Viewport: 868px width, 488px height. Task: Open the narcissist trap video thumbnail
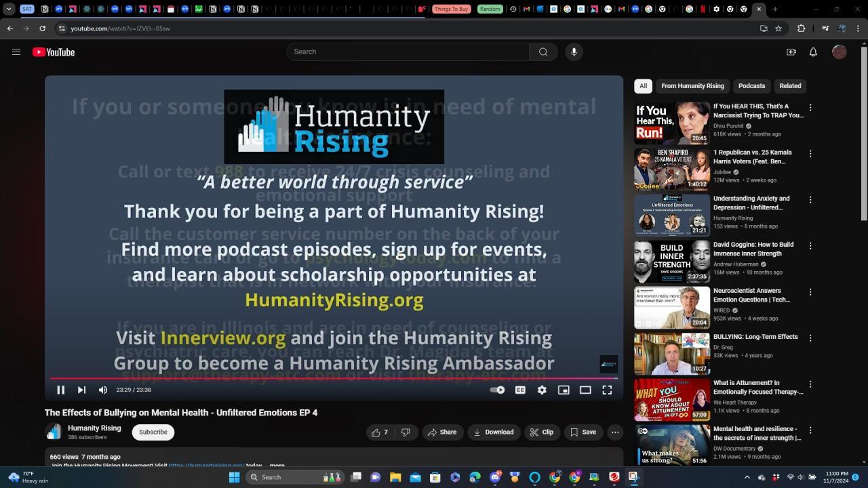click(x=672, y=123)
